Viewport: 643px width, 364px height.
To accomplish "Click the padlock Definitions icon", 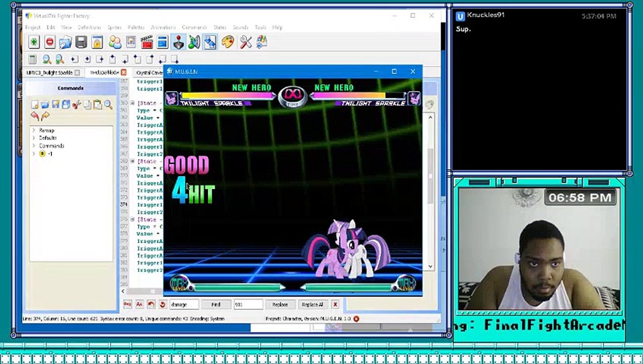I will pos(97,42).
